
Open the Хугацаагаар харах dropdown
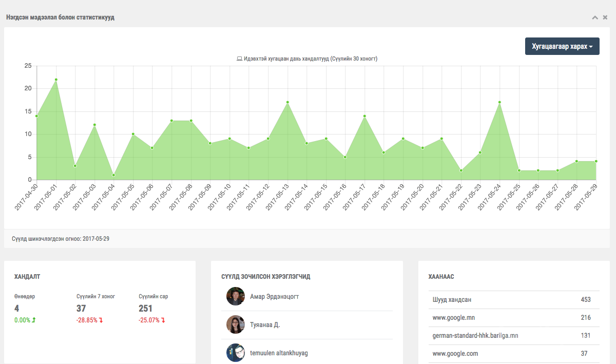[562, 46]
